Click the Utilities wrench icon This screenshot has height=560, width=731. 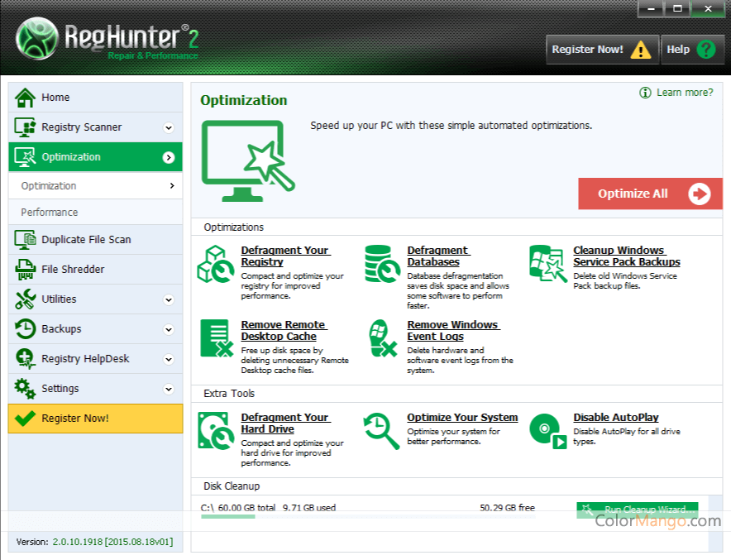click(25, 299)
